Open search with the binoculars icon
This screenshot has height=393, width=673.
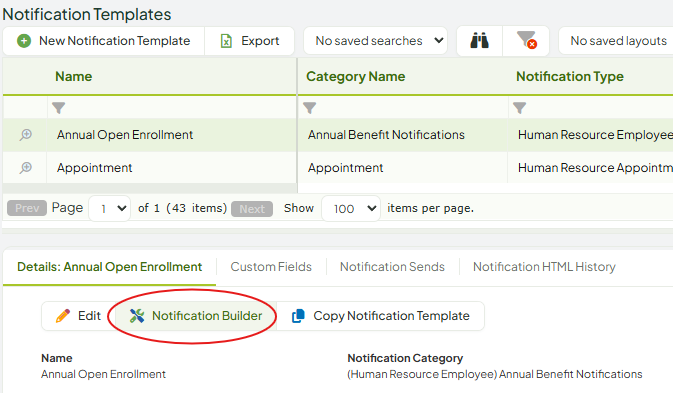479,41
